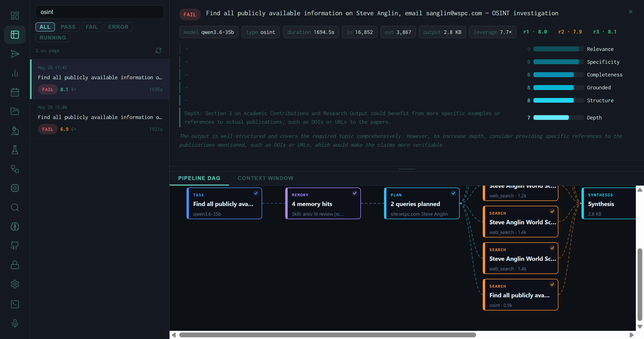Click the Depth score bar

click(558, 118)
